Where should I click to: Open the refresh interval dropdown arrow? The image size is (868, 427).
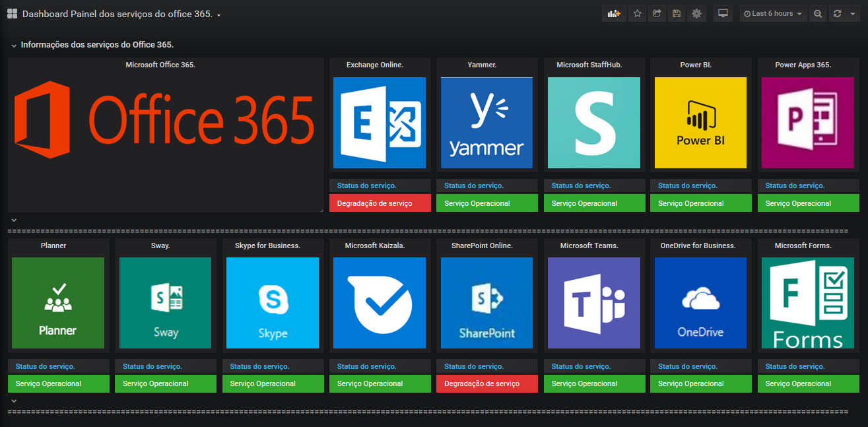click(x=853, y=13)
